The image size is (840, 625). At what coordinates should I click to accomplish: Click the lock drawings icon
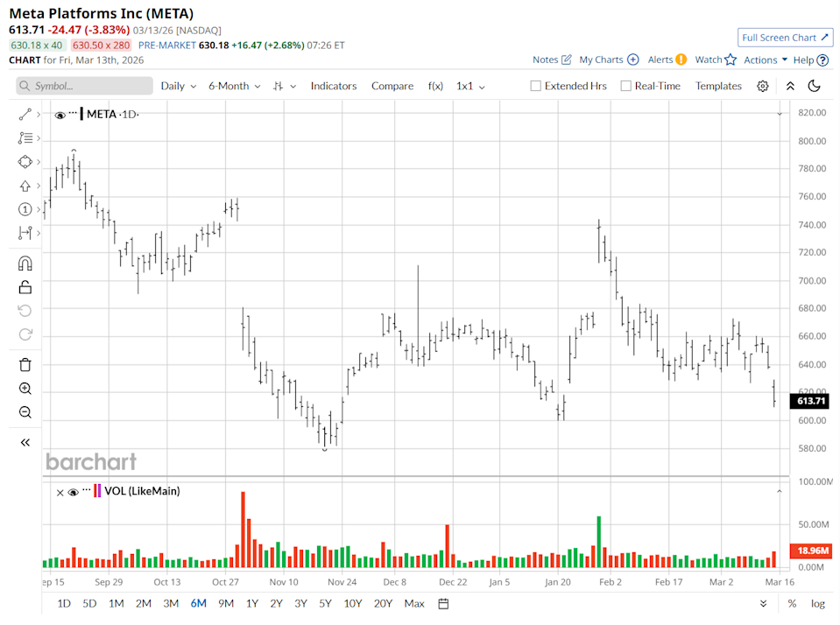tap(25, 287)
